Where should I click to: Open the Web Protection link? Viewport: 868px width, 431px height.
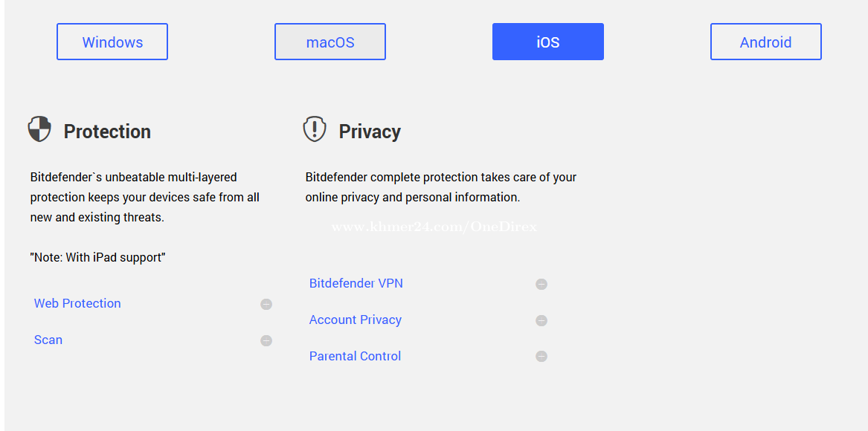click(x=77, y=303)
